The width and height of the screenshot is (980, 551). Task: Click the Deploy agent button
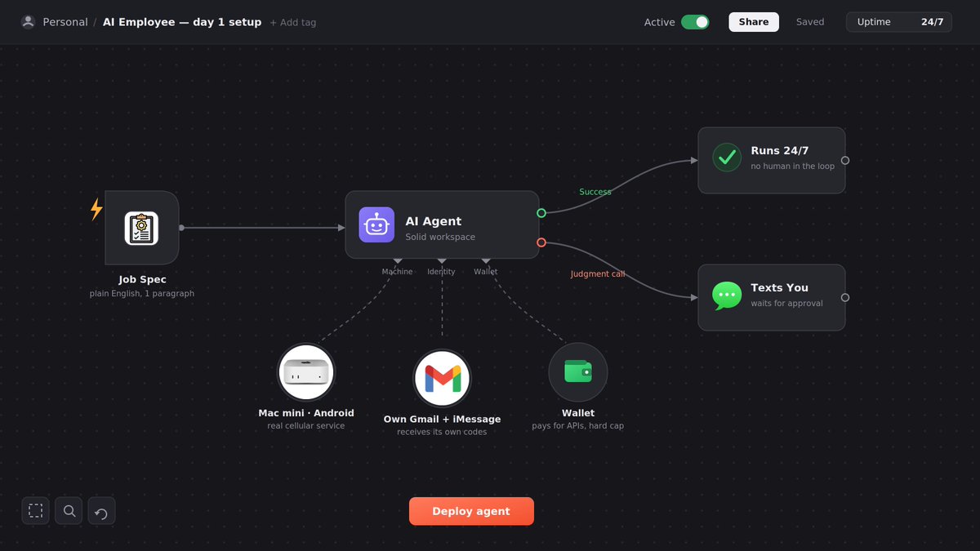tap(471, 511)
